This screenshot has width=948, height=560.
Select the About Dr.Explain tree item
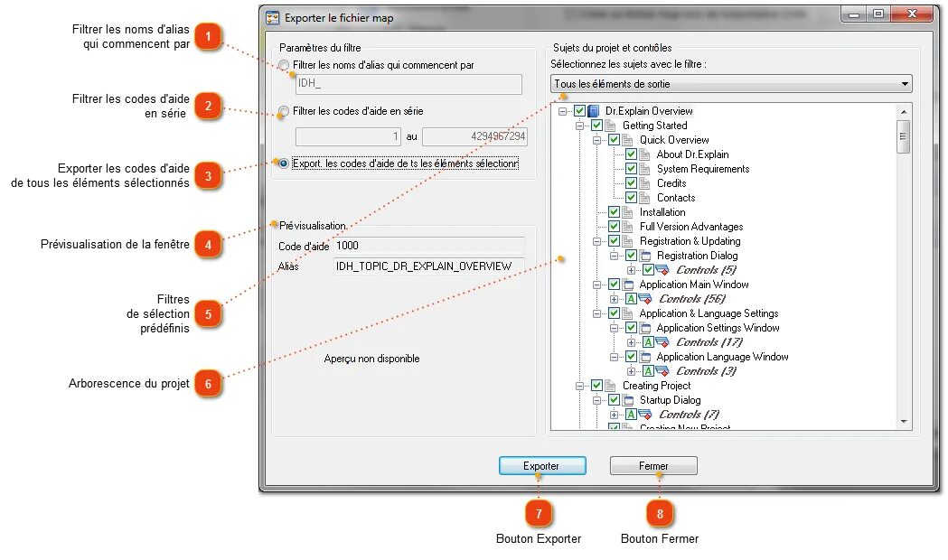tap(693, 154)
